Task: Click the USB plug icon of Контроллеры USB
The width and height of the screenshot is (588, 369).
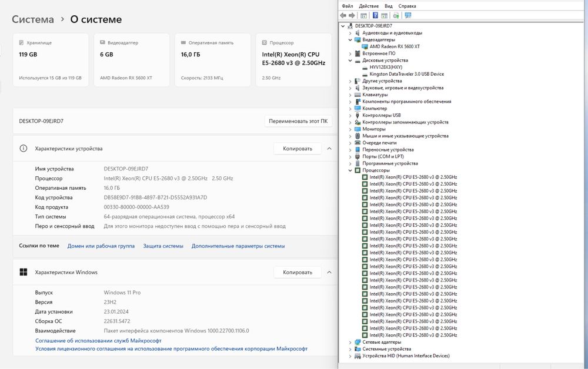Action: click(358, 115)
